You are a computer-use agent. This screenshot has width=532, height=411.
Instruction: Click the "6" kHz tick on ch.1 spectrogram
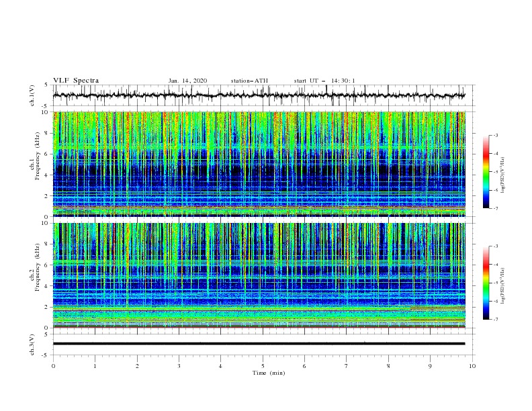click(x=48, y=154)
